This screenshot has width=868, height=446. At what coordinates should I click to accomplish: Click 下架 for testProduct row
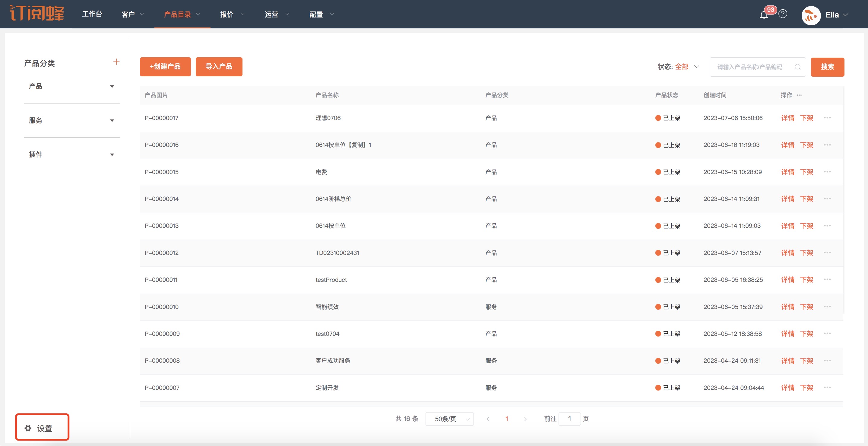807,280
